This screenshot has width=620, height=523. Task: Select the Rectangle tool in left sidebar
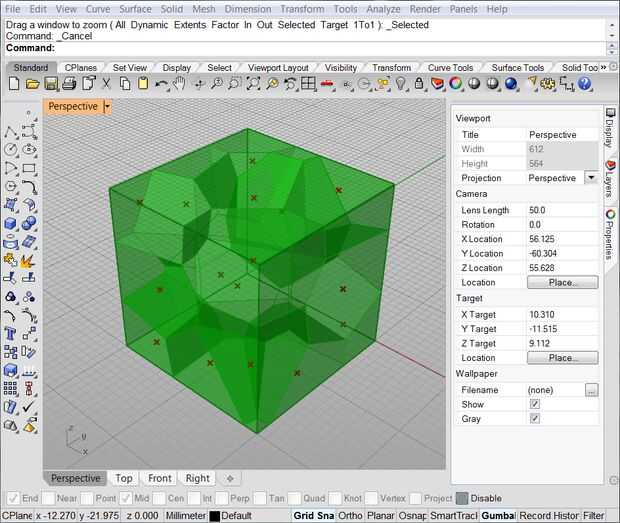pos(29,168)
